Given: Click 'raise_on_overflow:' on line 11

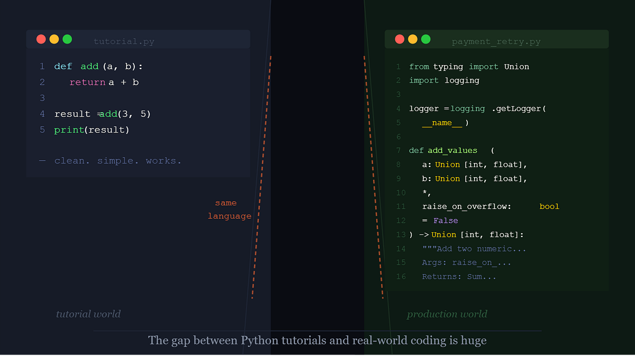Looking at the screenshot, I should [x=467, y=206].
